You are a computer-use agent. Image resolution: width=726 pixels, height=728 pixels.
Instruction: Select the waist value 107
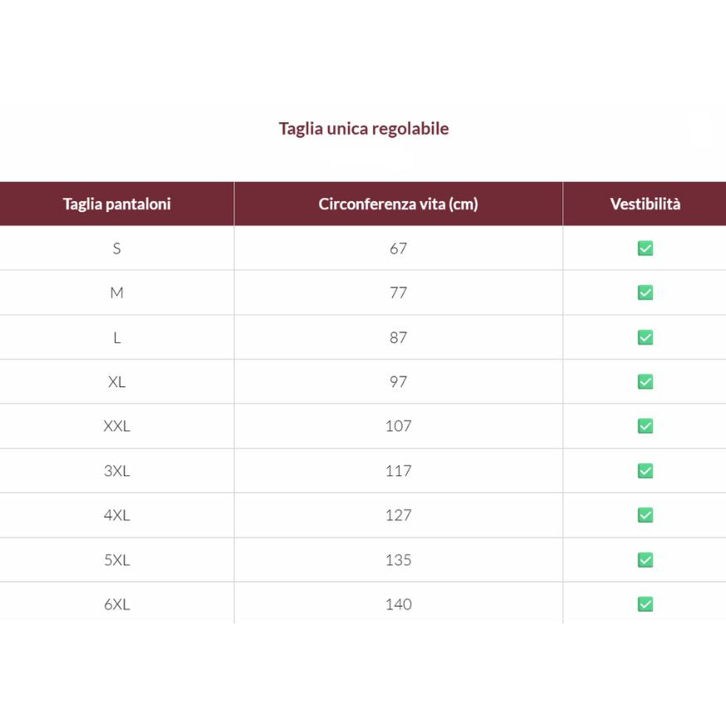[x=398, y=425]
